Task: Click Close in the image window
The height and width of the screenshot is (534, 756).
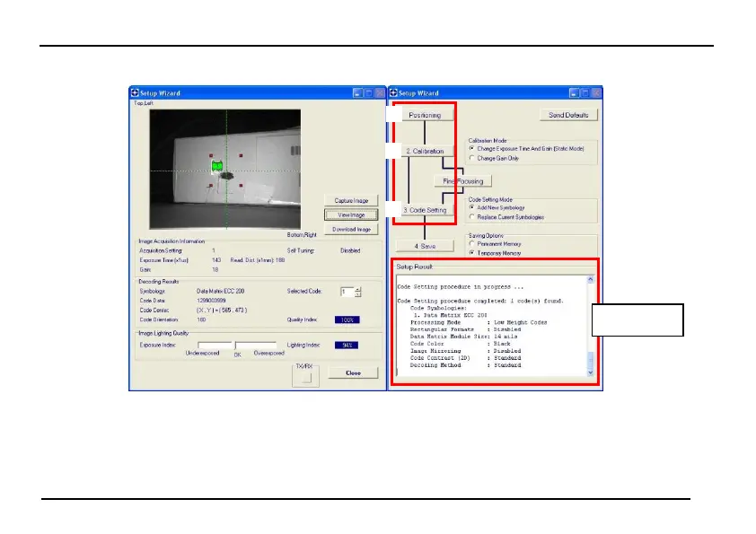Action: click(353, 373)
